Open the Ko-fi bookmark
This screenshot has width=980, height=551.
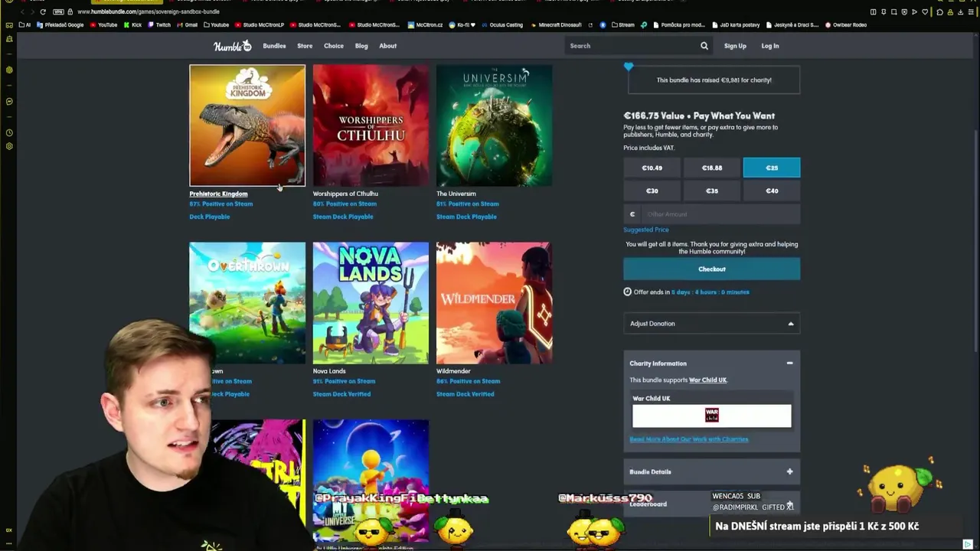[x=462, y=24]
